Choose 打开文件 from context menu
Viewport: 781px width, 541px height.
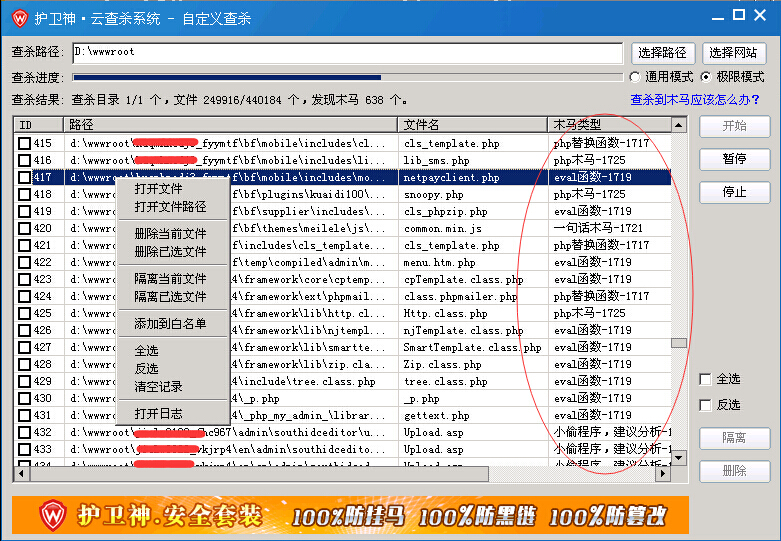158,189
